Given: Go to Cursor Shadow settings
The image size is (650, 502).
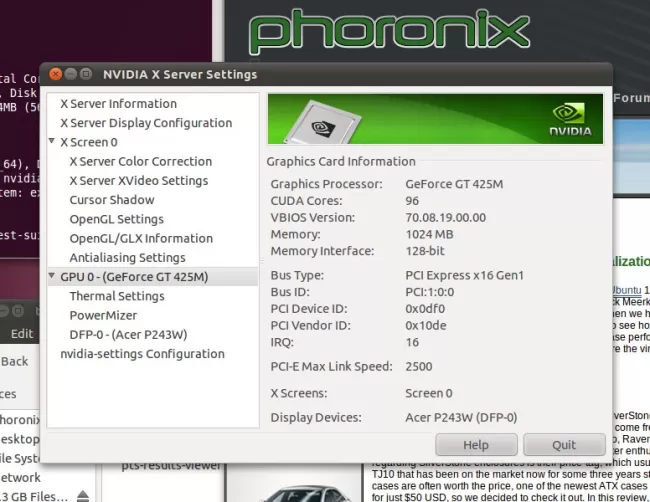Looking at the screenshot, I should pyautogui.click(x=112, y=200).
